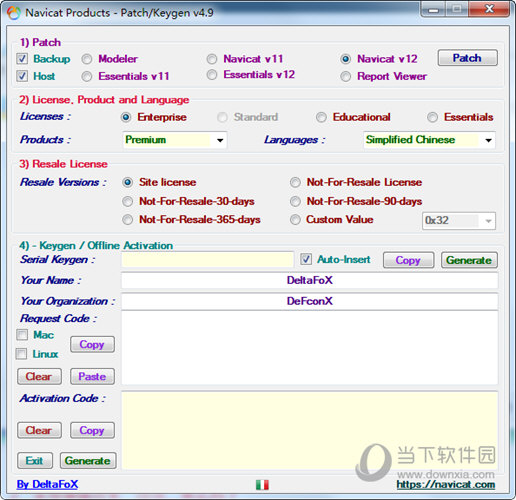Clear the Activation Code

pos(39,430)
